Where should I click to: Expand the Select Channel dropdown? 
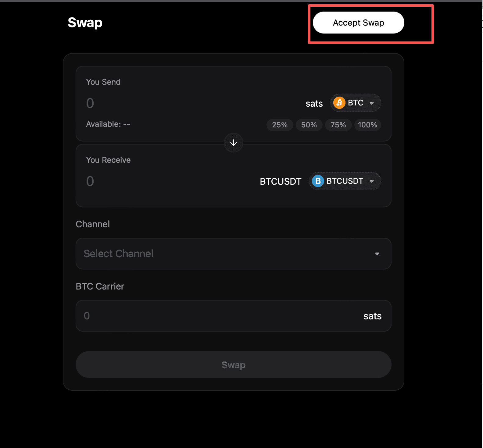234,254
